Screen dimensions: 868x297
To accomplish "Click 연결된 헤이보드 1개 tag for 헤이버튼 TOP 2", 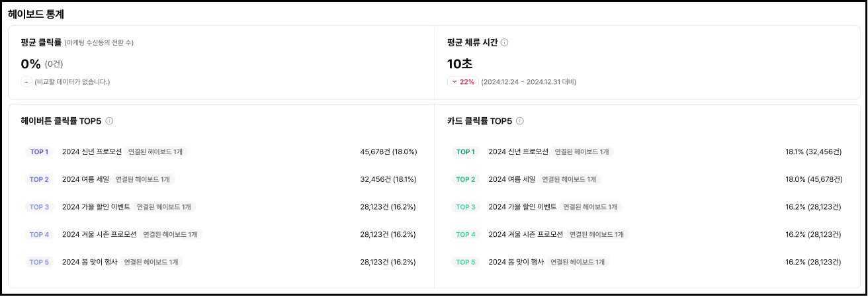I will [143, 179].
